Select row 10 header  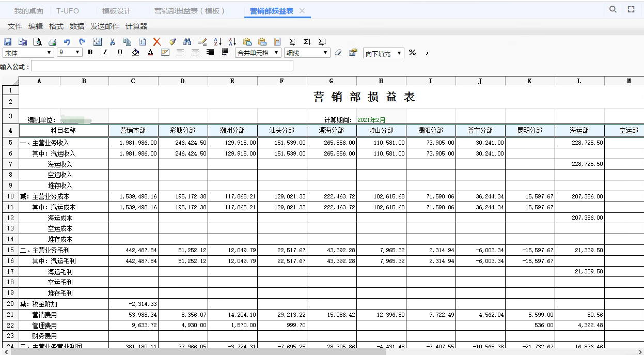pos(10,196)
